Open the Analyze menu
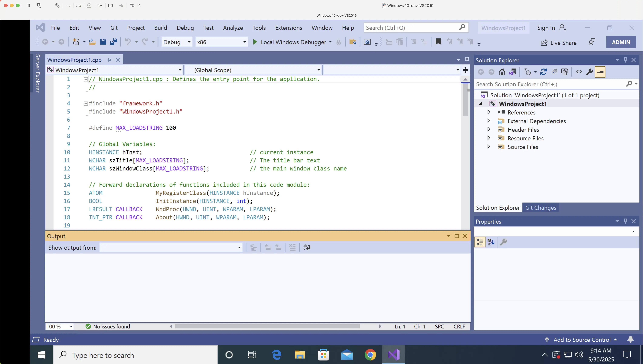The width and height of the screenshot is (643, 364). [x=233, y=28]
